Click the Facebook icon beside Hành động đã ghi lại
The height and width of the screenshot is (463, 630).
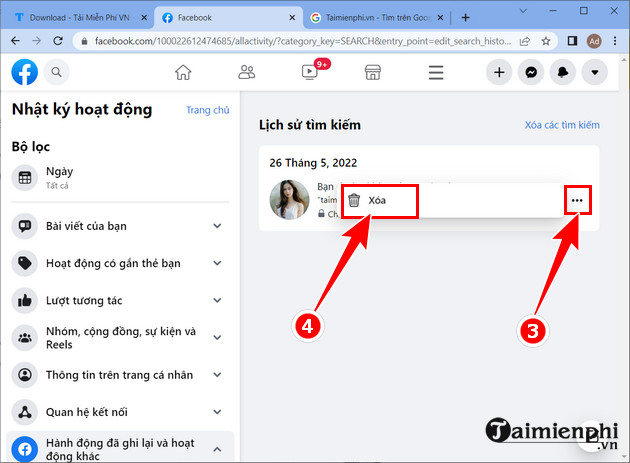(x=25, y=449)
